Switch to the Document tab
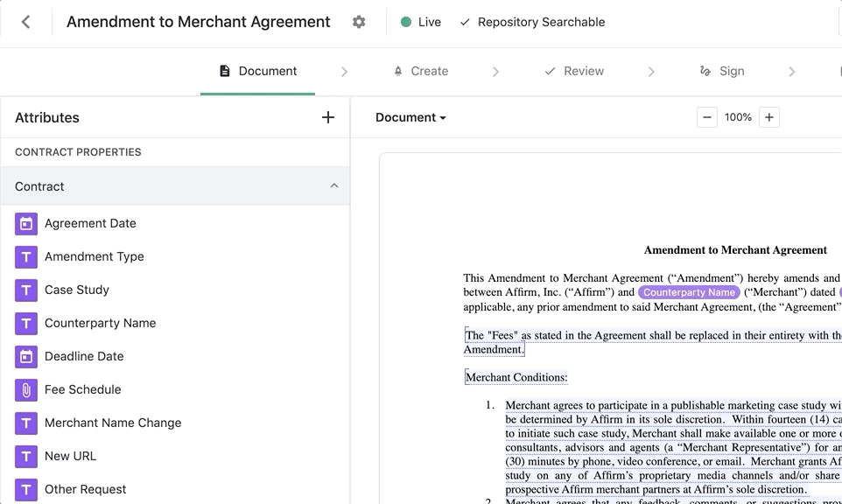 pos(257,72)
